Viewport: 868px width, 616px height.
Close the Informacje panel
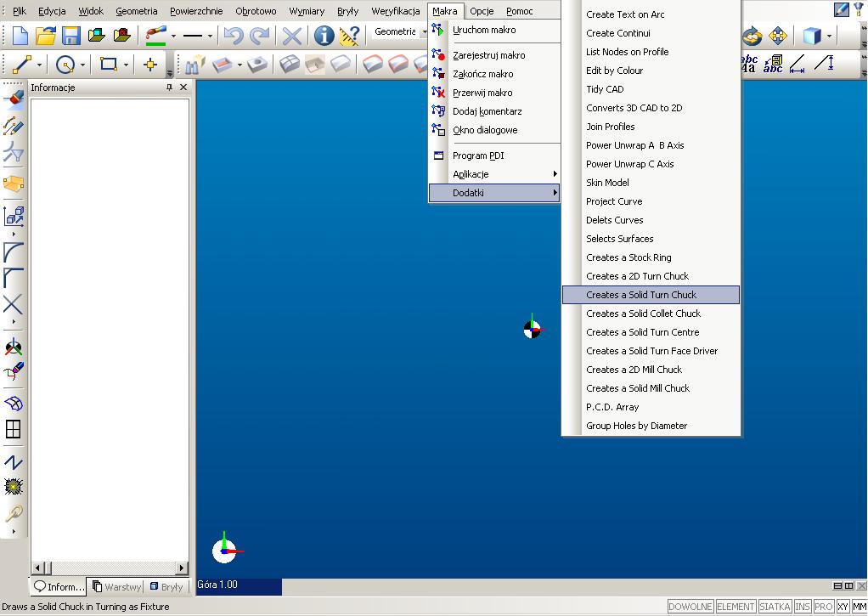point(183,88)
